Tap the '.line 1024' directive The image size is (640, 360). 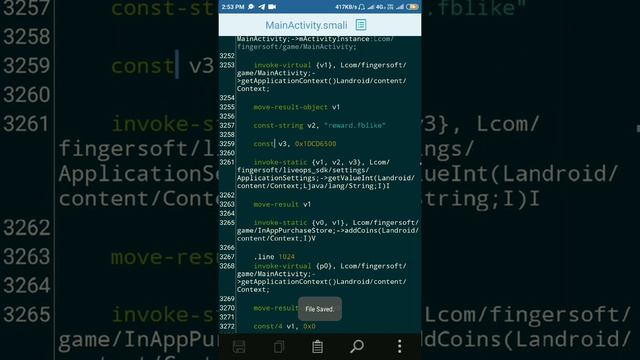point(274,257)
